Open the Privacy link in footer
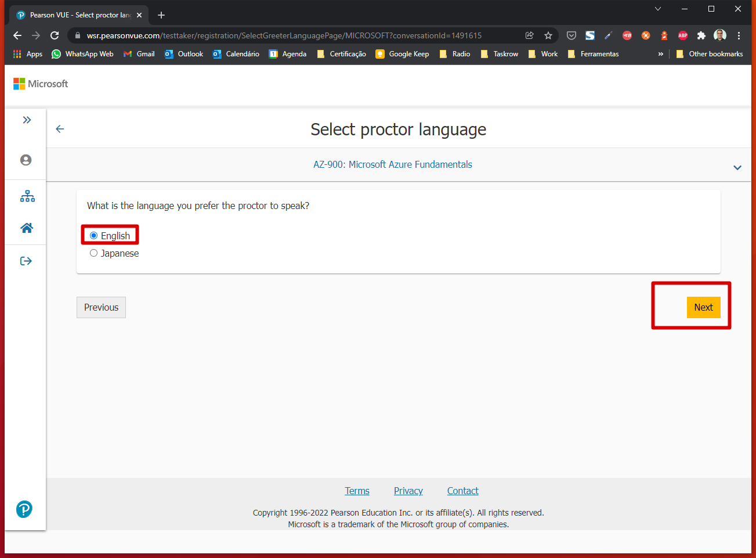The image size is (756, 558). click(408, 491)
